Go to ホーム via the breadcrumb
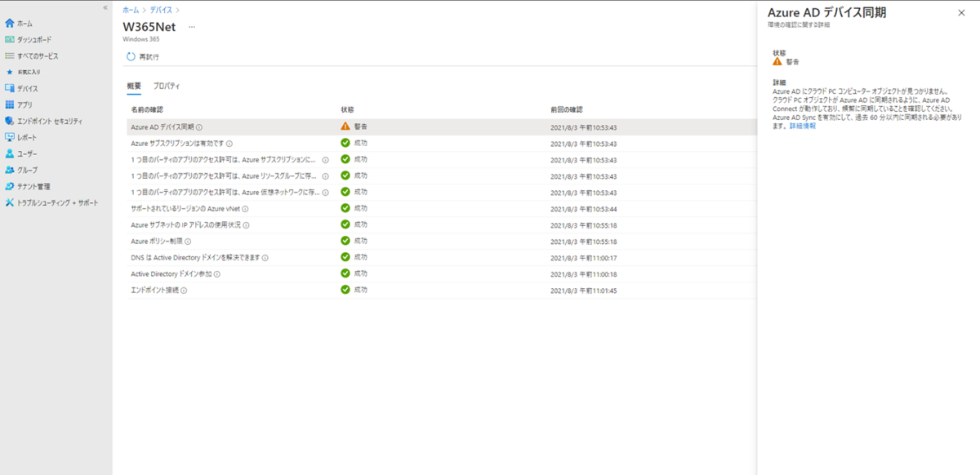 (x=130, y=9)
